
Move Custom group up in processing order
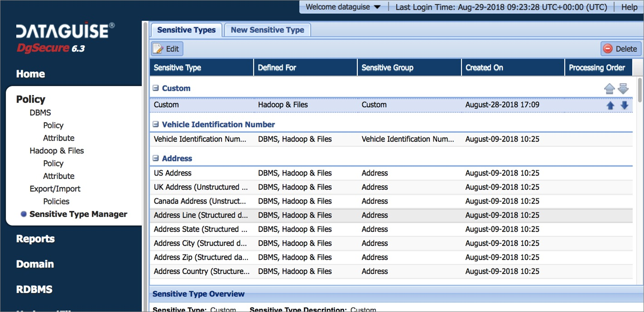click(x=609, y=89)
